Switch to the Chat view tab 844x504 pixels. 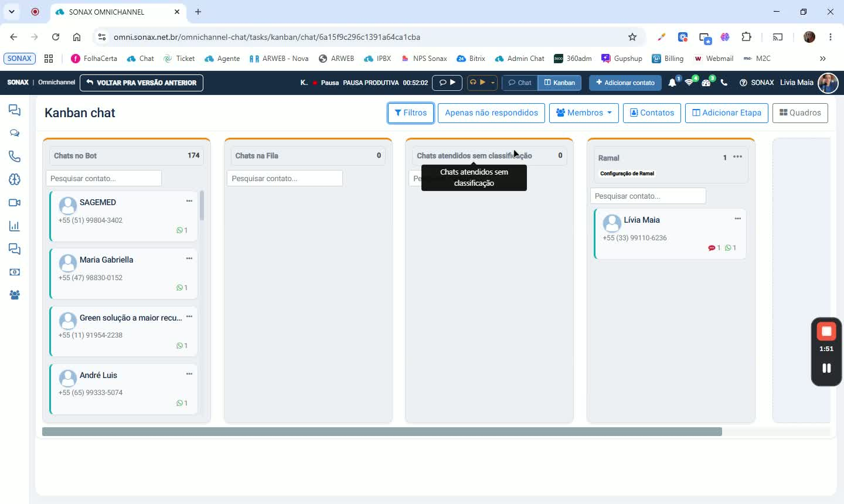(520, 83)
